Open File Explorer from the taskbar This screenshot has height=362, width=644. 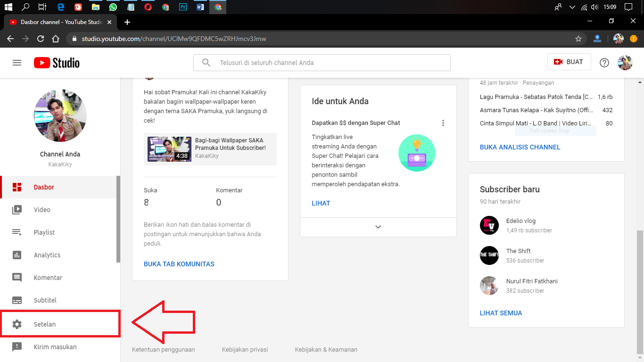(x=95, y=7)
